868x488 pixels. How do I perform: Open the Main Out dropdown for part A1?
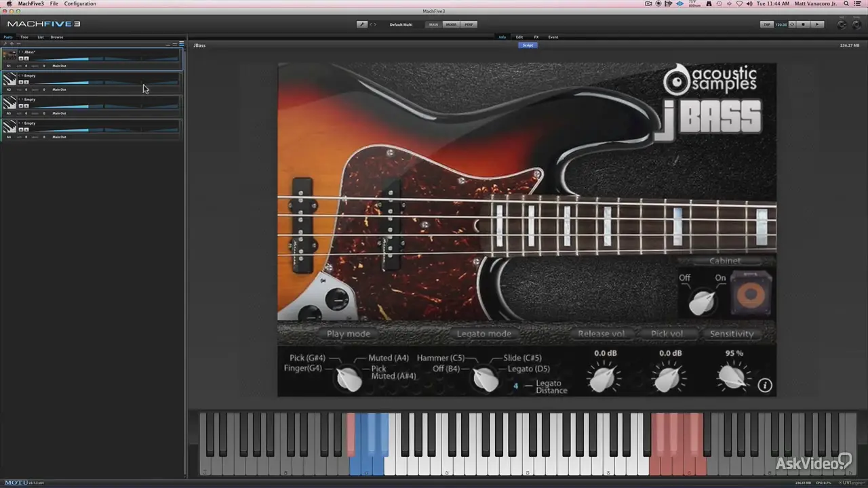tap(60, 66)
